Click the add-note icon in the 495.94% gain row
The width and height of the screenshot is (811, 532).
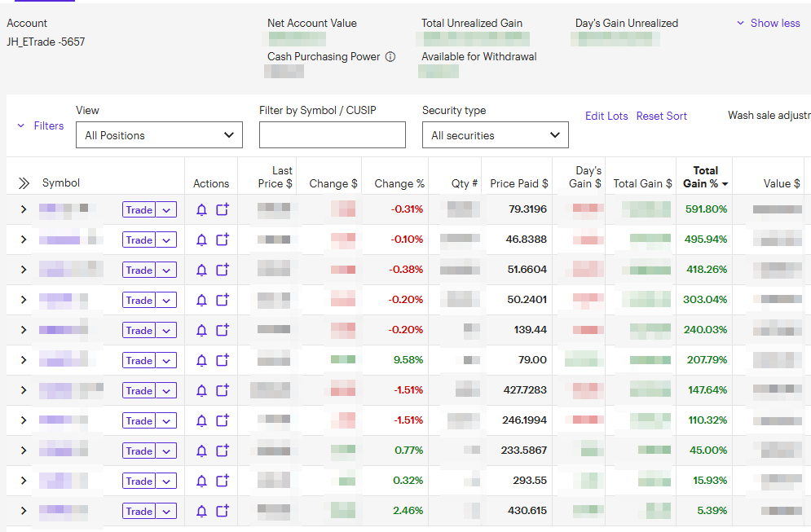click(223, 240)
